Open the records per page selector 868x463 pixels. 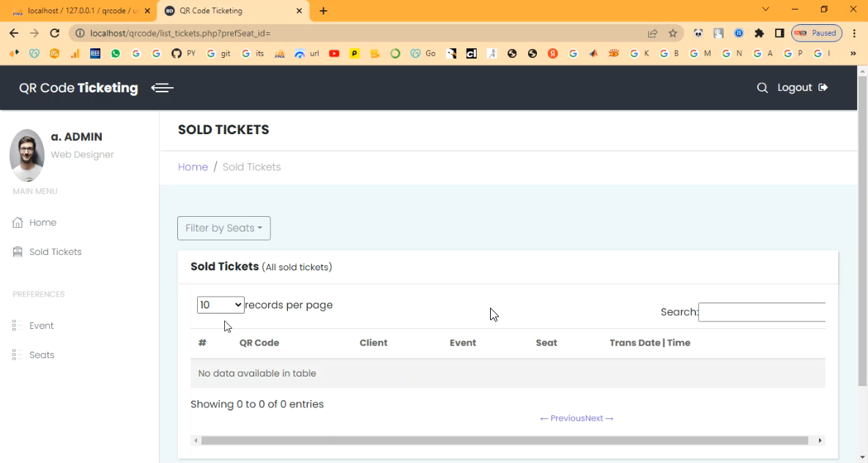tap(220, 305)
